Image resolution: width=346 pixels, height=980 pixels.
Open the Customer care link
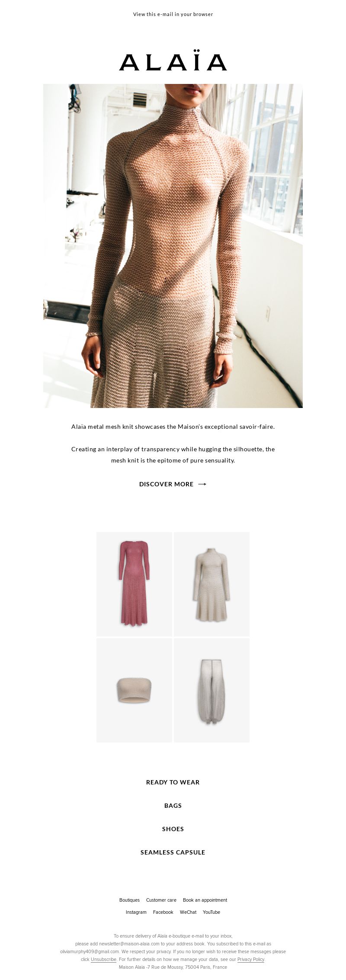click(161, 900)
